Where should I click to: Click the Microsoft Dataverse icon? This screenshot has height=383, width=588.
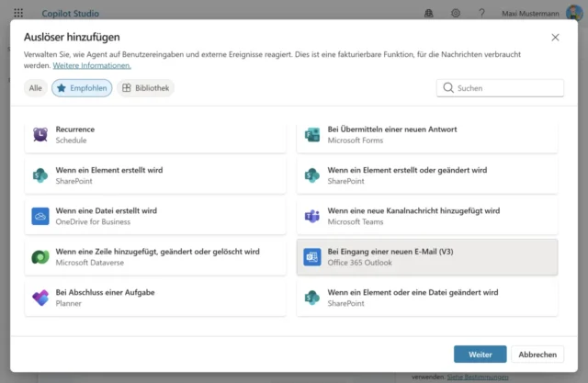coord(40,256)
